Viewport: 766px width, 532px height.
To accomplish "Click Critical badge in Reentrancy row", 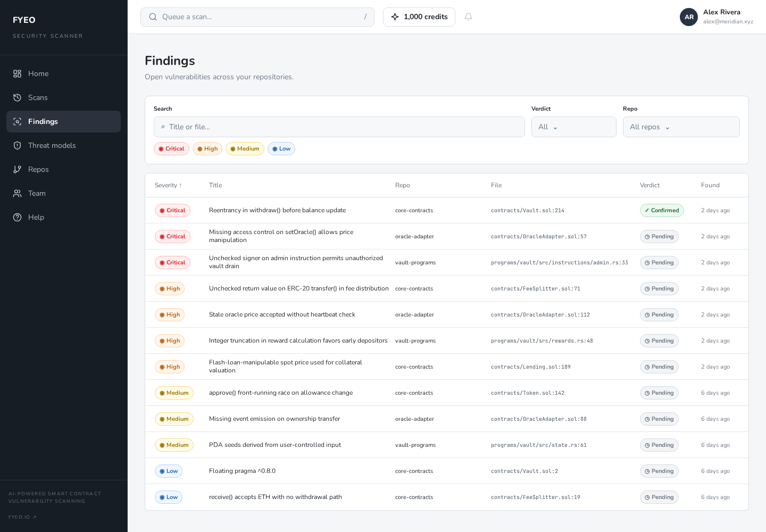I will click(x=172, y=210).
